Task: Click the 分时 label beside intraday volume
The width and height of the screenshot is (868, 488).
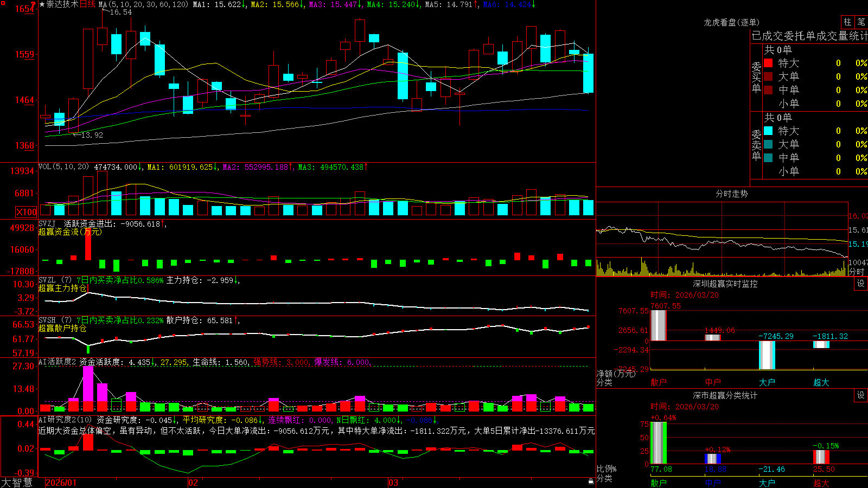Action: tap(857, 271)
